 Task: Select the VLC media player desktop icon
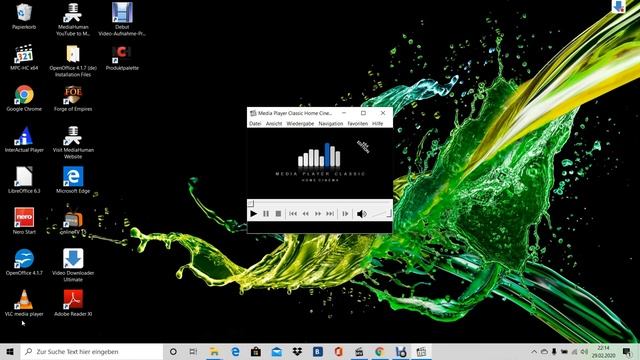pos(24,303)
